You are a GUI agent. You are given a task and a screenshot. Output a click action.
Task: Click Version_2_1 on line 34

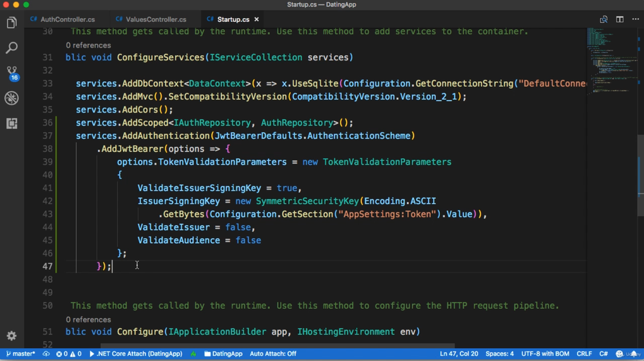click(428, 97)
